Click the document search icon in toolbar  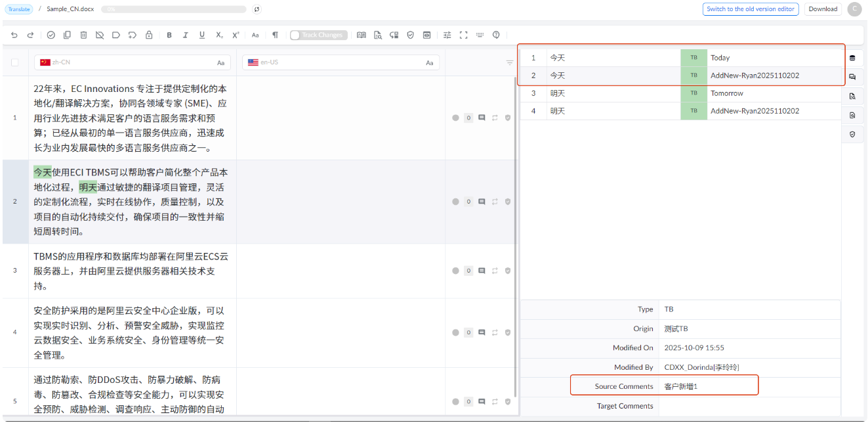coord(378,35)
